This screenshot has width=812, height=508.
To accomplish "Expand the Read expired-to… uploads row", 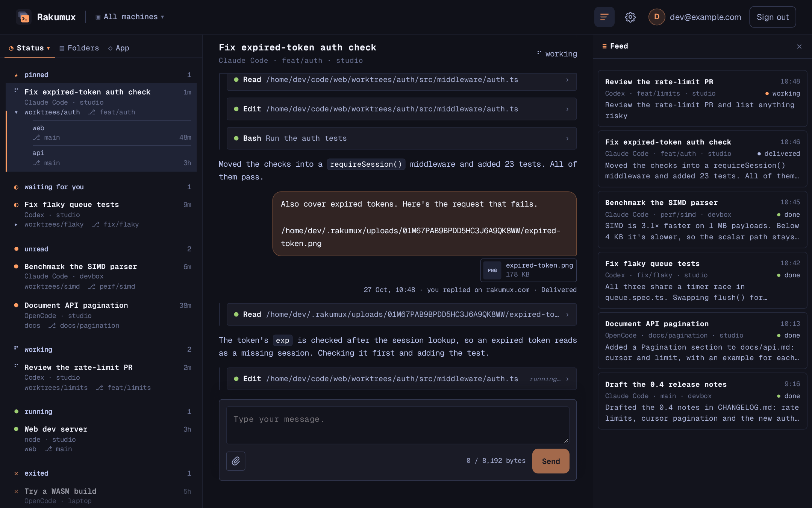I will [x=401, y=315].
